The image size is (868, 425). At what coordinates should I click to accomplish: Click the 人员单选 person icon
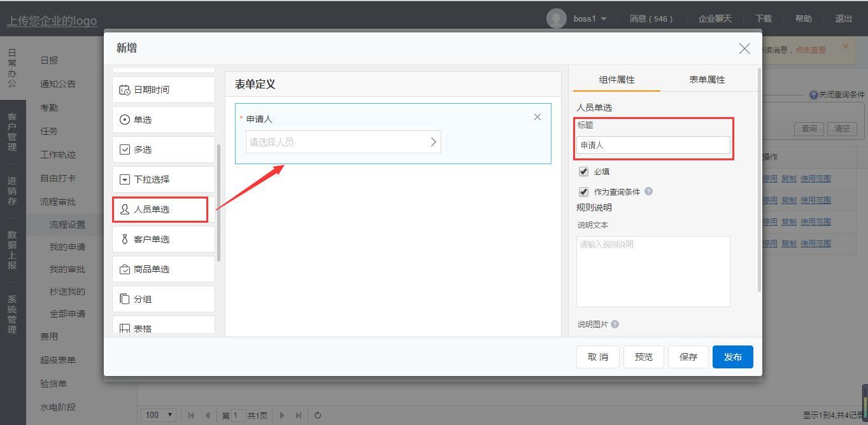pos(125,209)
